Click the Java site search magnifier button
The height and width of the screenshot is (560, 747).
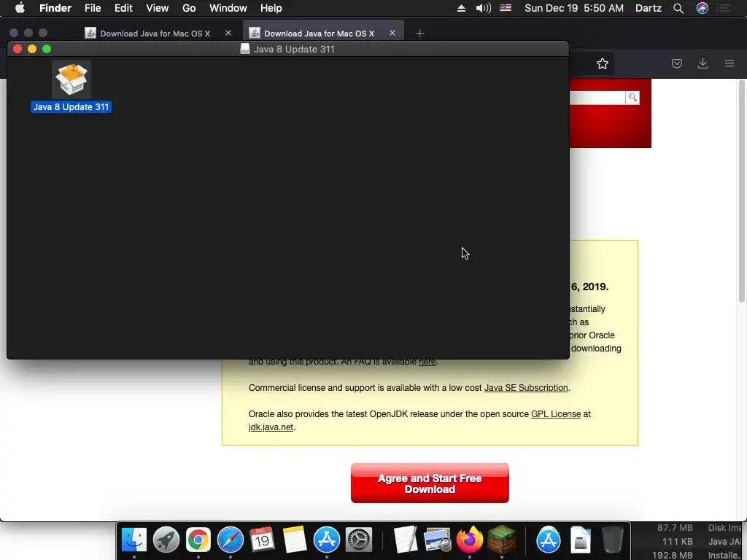pyautogui.click(x=632, y=98)
